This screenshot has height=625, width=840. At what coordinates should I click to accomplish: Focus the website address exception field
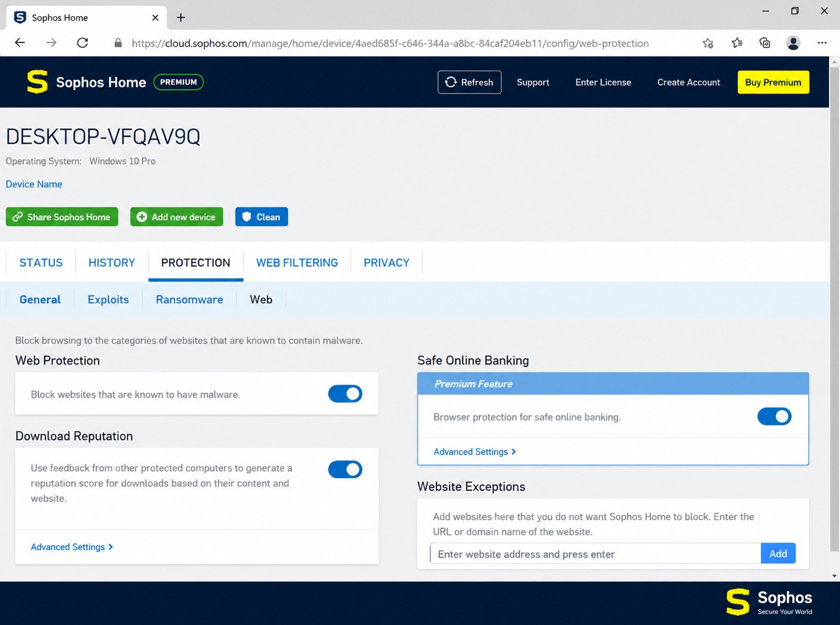click(595, 553)
